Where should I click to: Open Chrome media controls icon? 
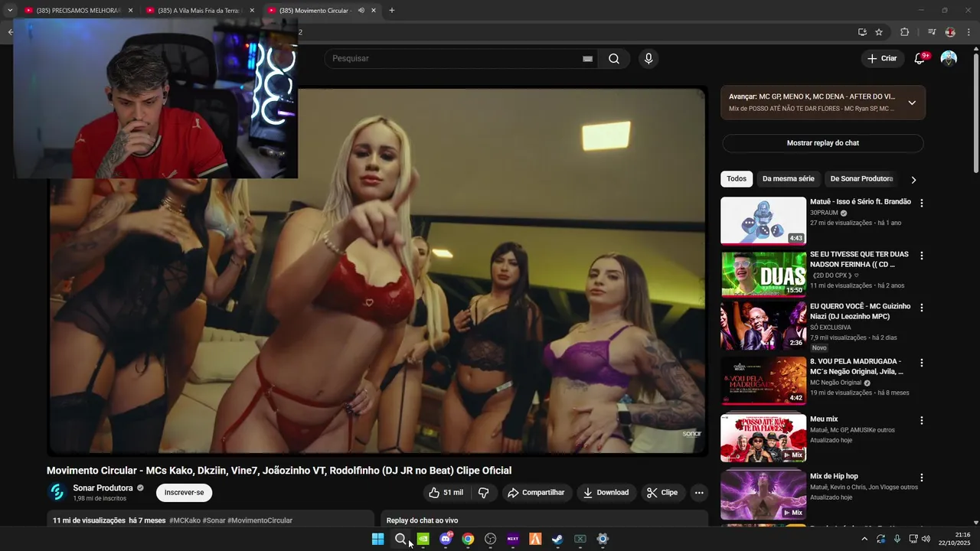pyautogui.click(x=932, y=32)
